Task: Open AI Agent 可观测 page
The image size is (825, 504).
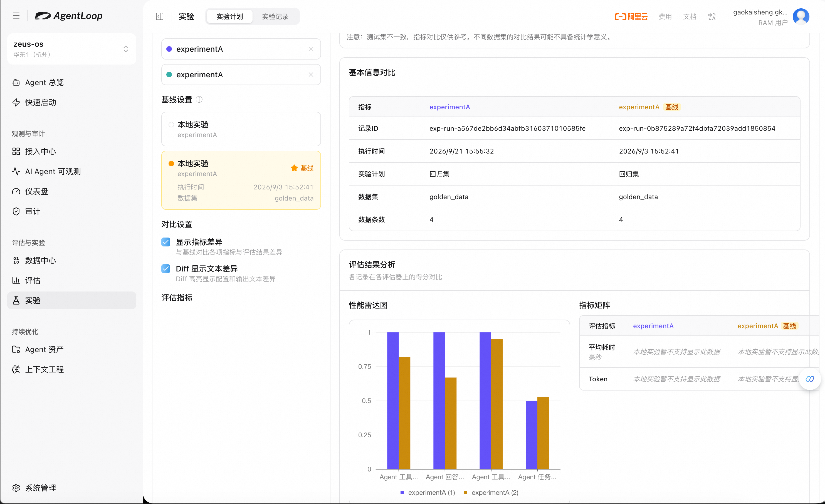Action: [x=72, y=171]
